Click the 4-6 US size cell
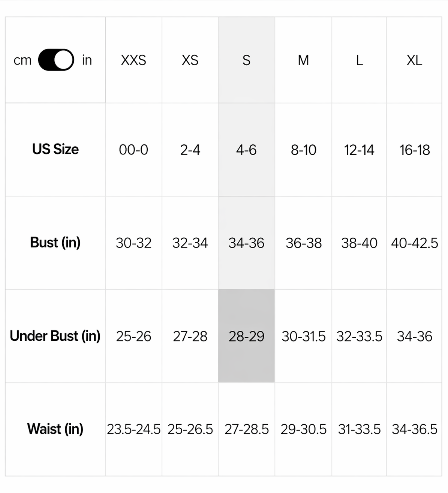This screenshot has width=448, height=493. click(246, 150)
